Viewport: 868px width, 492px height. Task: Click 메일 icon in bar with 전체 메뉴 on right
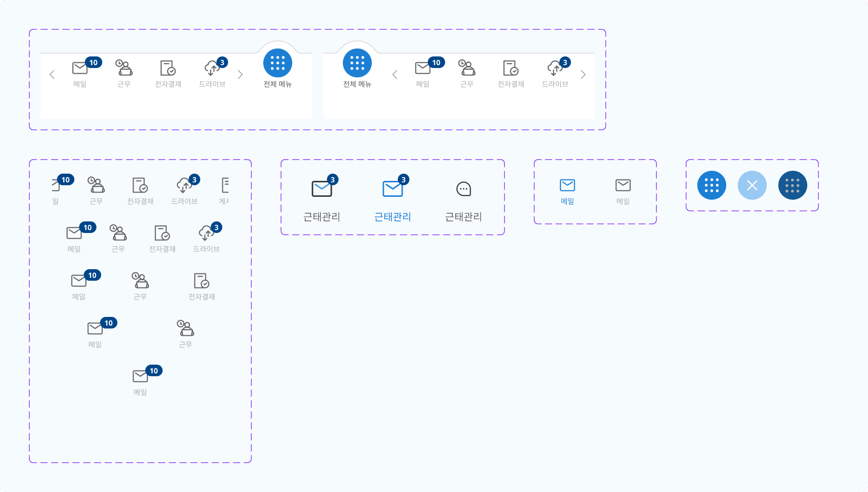click(80, 68)
